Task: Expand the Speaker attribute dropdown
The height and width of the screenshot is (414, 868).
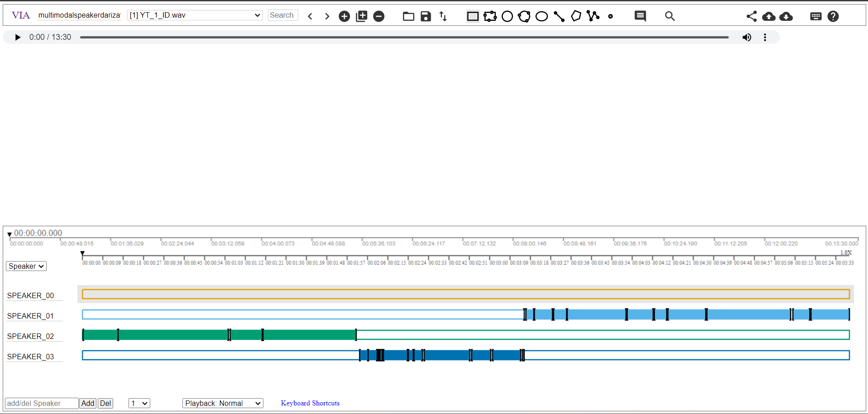Action: pos(26,266)
